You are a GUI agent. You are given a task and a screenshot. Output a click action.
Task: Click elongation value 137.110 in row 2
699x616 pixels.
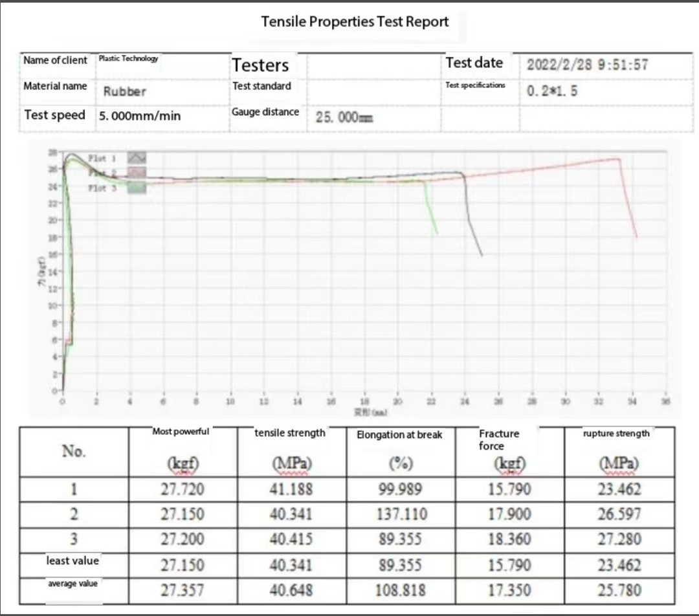[x=401, y=514]
